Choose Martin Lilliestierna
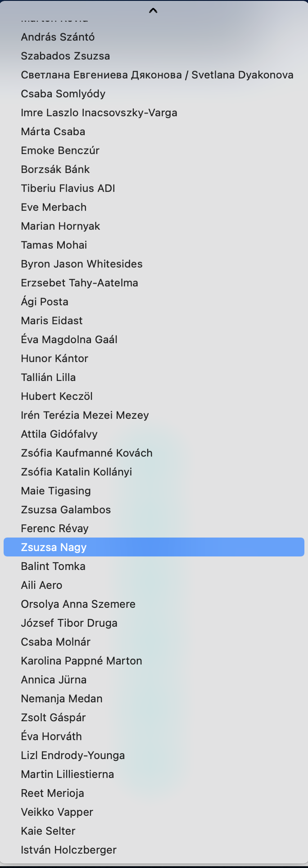Viewport: 308px width, 868px height. 68,774
